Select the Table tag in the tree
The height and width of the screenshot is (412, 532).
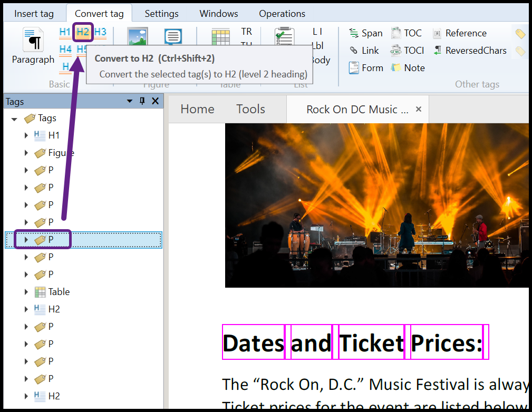click(x=52, y=292)
